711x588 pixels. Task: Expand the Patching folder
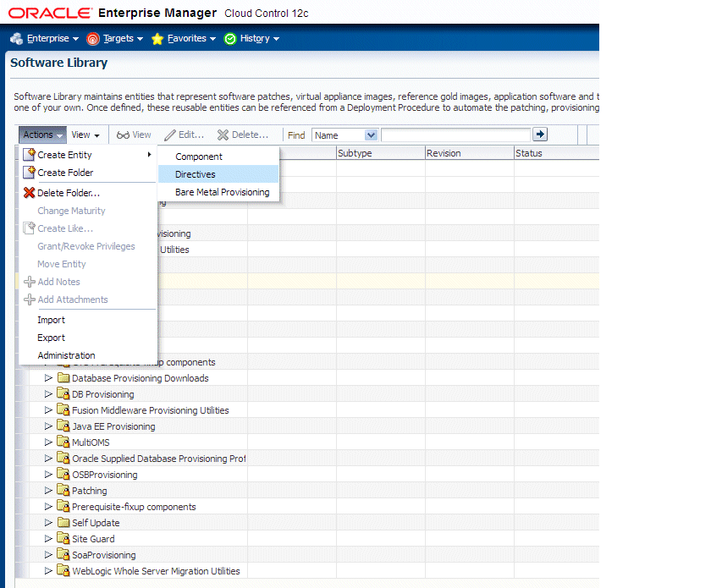click(48, 491)
